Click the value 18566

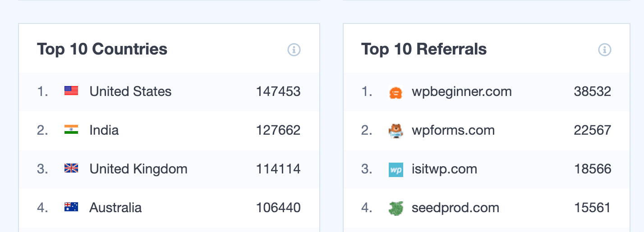593,169
